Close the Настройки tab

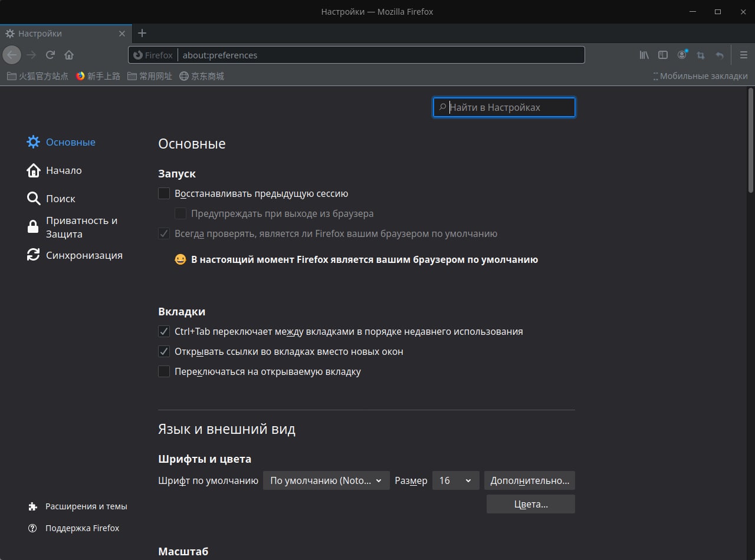[122, 34]
